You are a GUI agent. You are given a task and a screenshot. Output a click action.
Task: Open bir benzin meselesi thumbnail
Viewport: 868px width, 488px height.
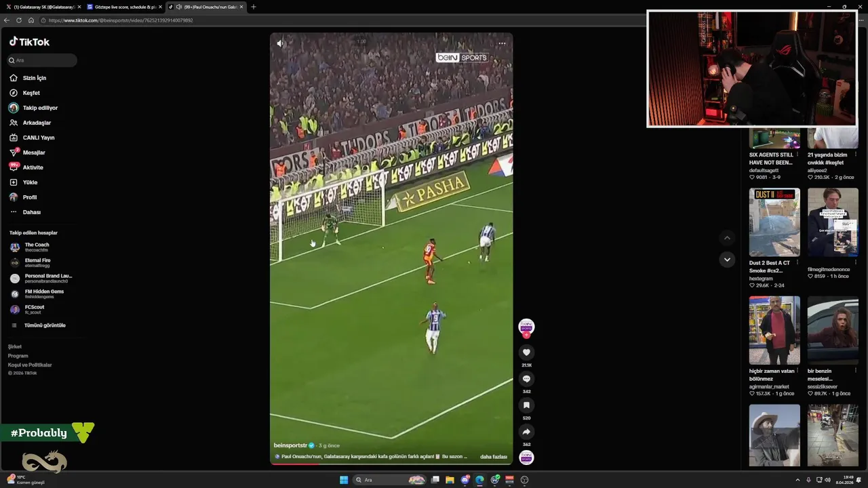[x=833, y=330]
